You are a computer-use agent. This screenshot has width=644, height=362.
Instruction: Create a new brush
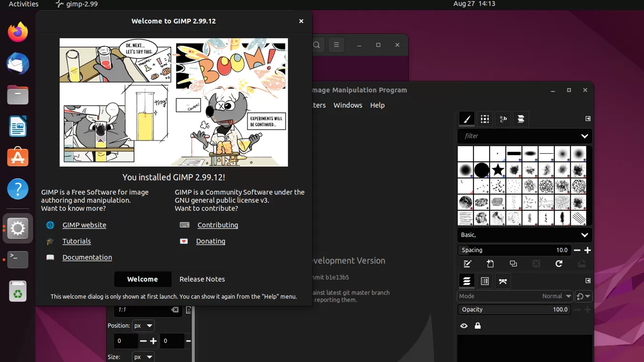[490, 264]
